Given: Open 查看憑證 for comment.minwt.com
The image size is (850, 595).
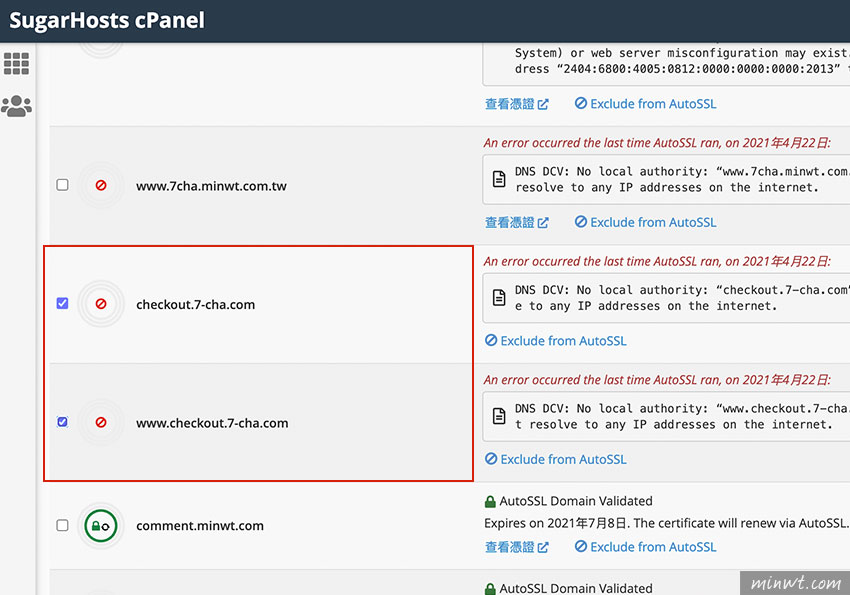Looking at the screenshot, I should (x=517, y=547).
